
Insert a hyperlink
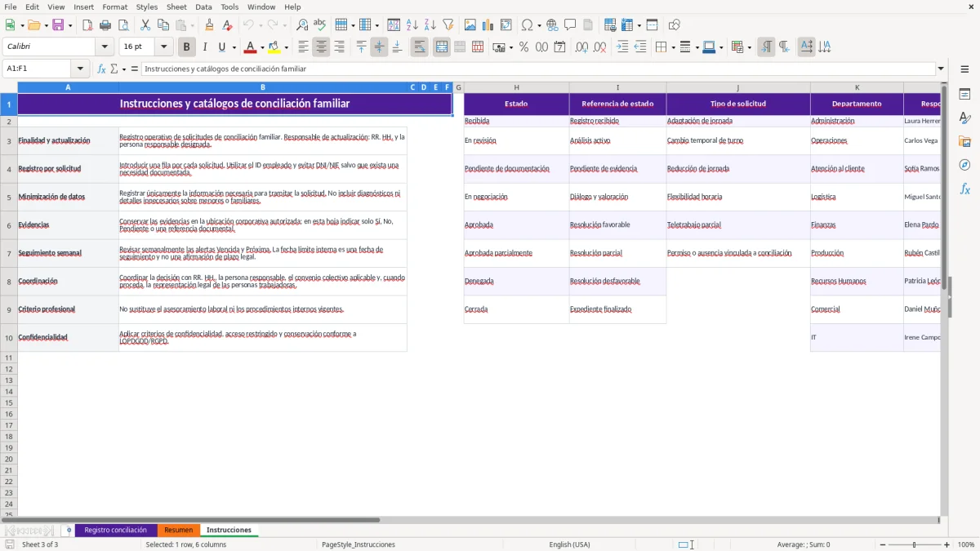click(552, 25)
